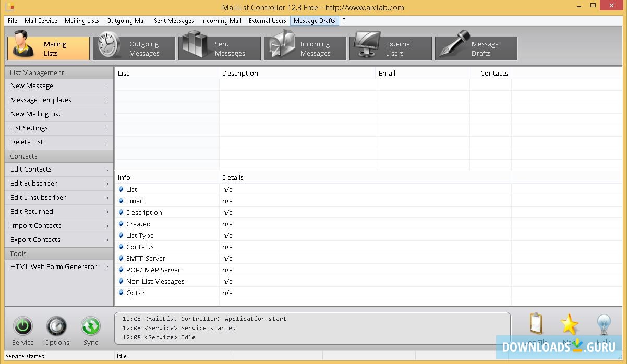Open the External Users menu

click(267, 21)
